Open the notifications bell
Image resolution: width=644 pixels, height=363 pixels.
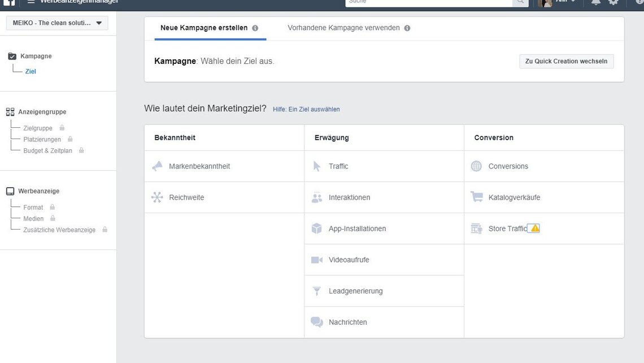[596, 3]
